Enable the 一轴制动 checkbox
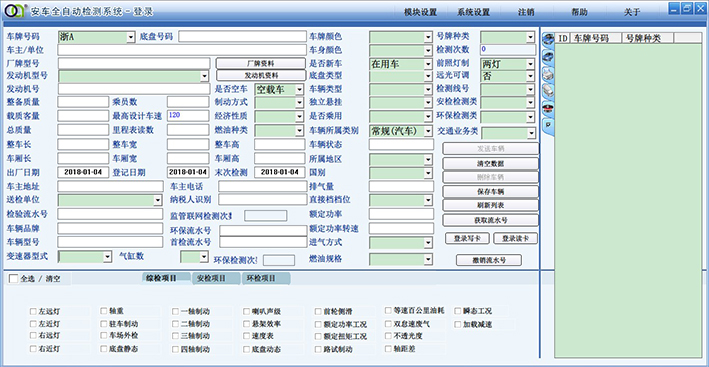The width and height of the screenshot is (709, 367). pyautogui.click(x=175, y=311)
